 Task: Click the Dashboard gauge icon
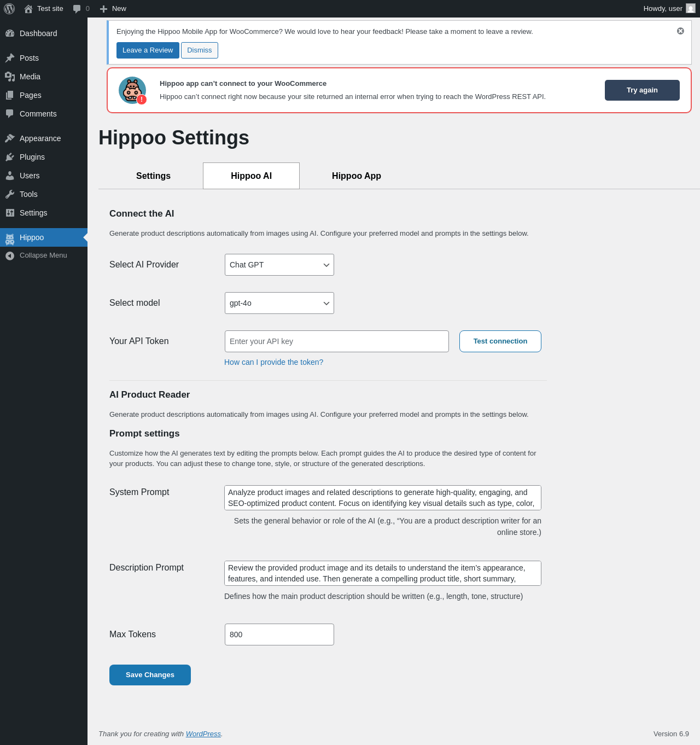10,33
